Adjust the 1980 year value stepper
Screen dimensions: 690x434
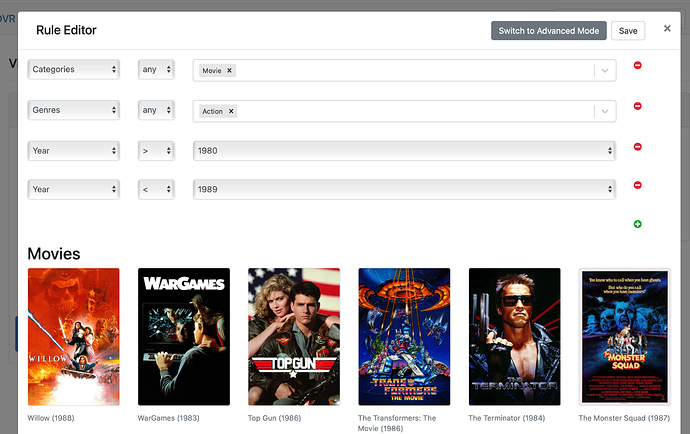pos(610,150)
